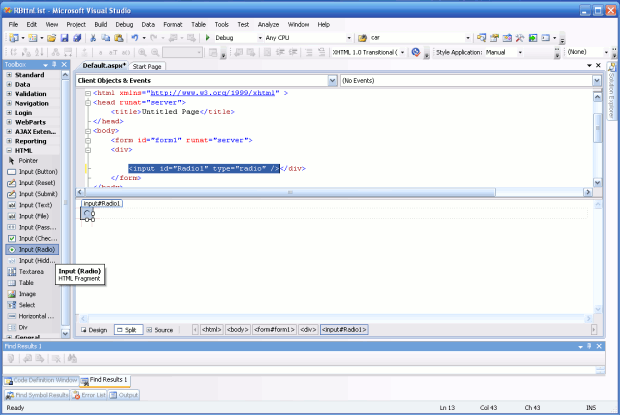Switch to Design view mode
This screenshot has height=415, width=620.
94,329
